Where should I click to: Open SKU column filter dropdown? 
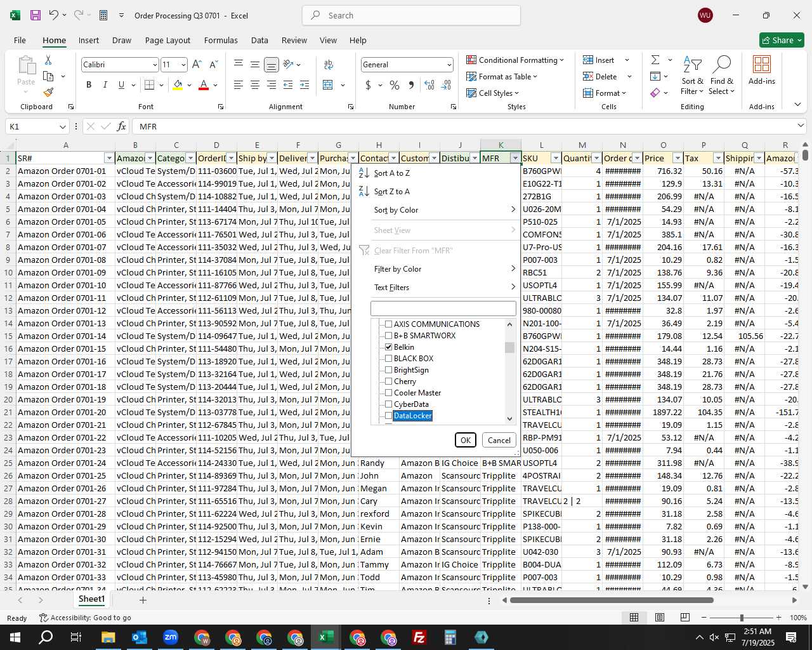pos(556,158)
